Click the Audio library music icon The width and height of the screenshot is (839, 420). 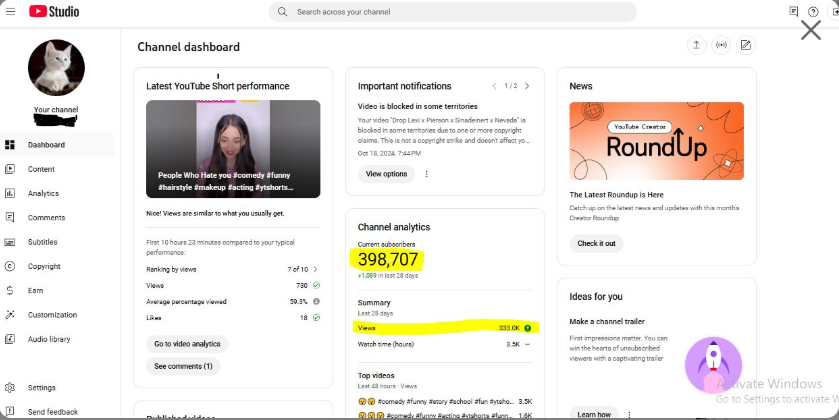tap(10, 339)
